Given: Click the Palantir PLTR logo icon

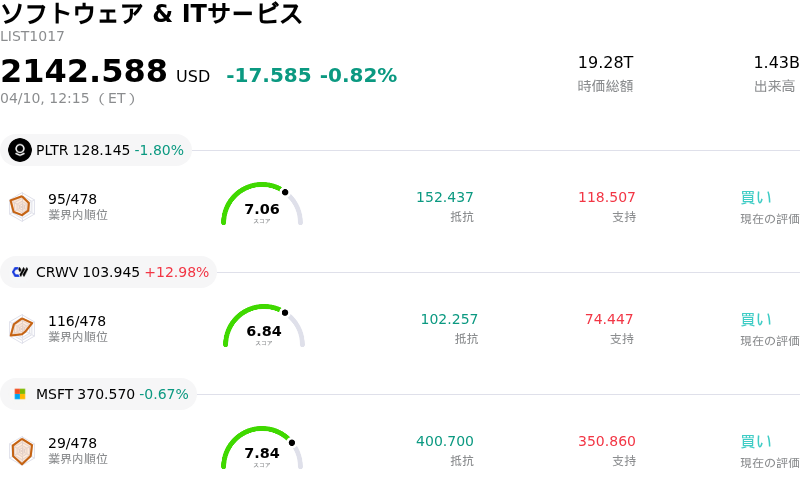Looking at the screenshot, I should point(20,150).
